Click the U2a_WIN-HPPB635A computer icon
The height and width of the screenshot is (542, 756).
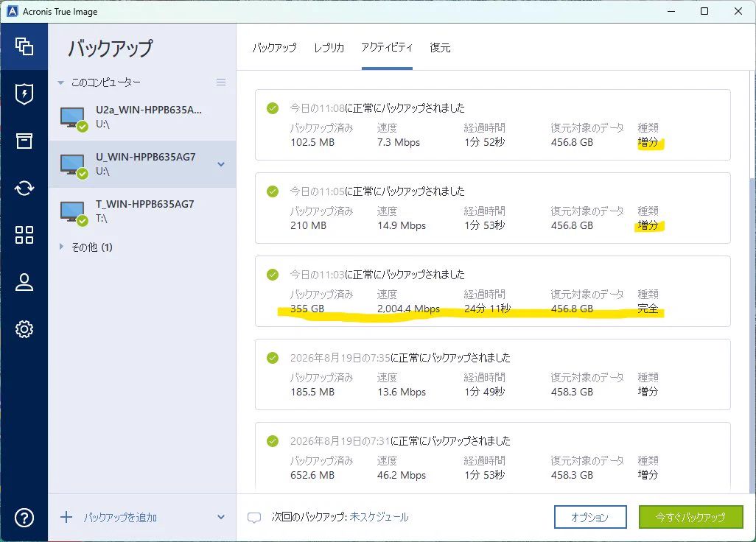click(74, 119)
